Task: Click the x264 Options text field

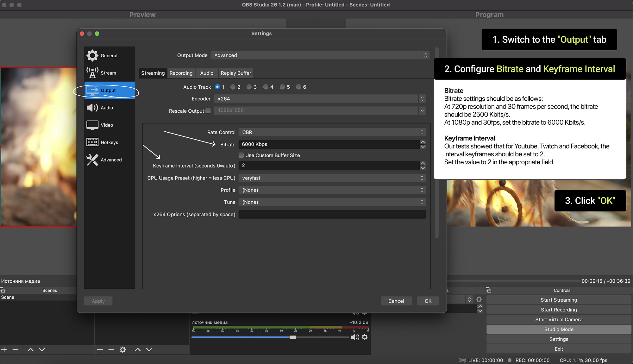Action: [332, 214]
